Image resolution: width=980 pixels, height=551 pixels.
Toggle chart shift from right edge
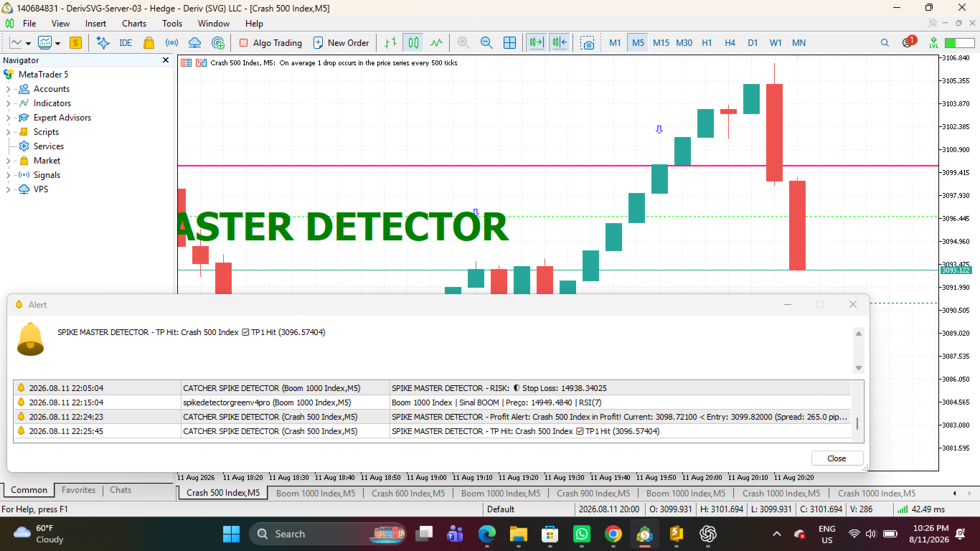pyautogui.click(x=560, y=43)
